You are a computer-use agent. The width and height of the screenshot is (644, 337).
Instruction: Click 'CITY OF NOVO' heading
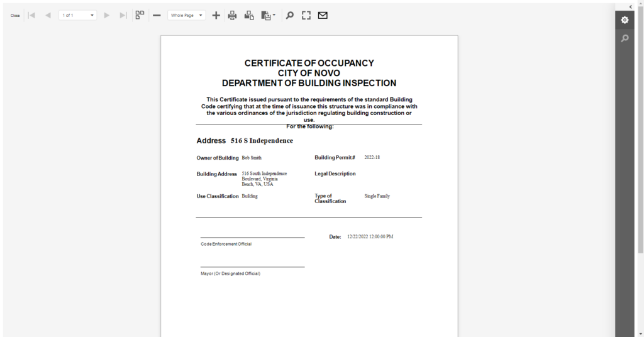click(309, 73)
